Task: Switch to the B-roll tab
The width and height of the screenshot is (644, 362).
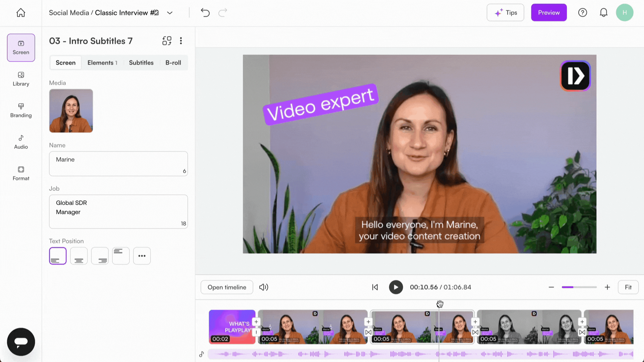Action: (x=173, y=63)
